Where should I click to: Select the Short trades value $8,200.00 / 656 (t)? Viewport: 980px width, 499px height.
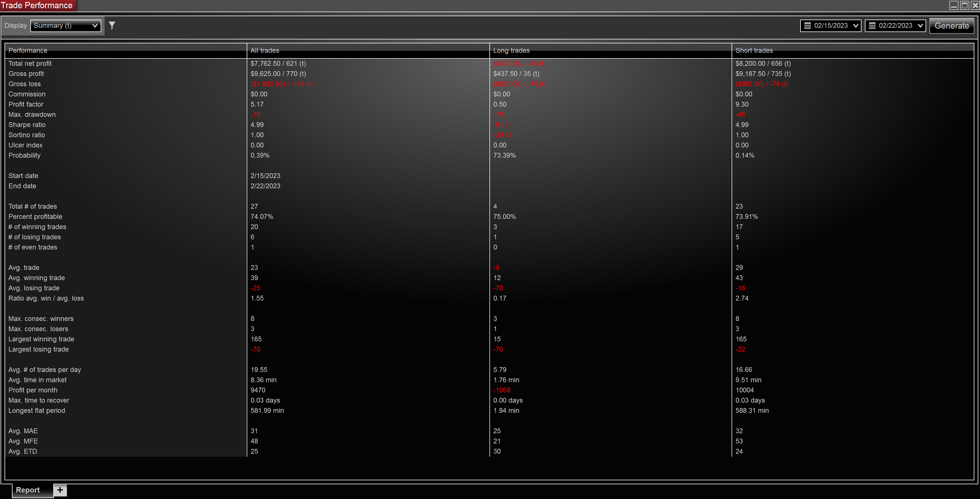763,64
